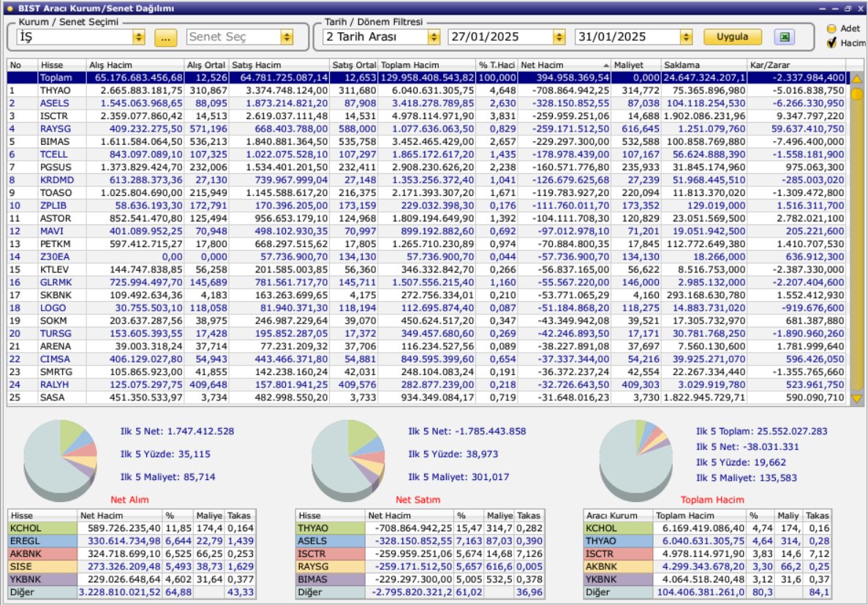This screenshot has height=605, width=868.
Task: Click the Senet Seç input field
Action: pyautogui.click(x=233, y=37)
